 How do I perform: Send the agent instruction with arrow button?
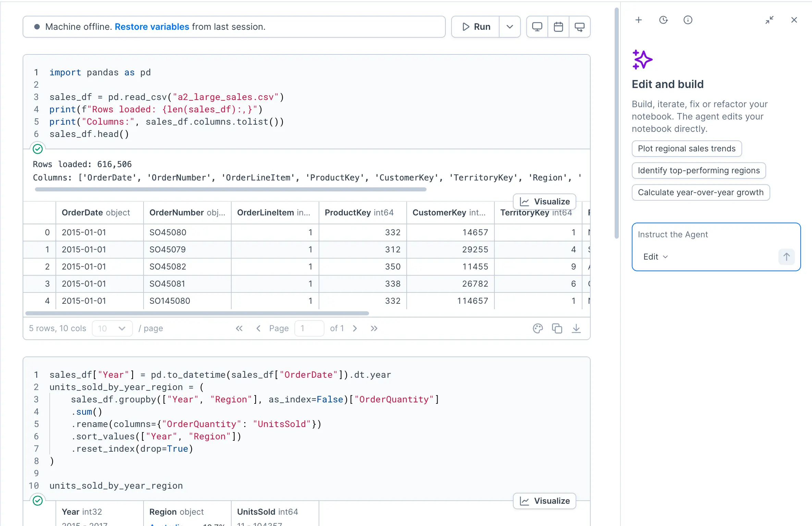click(x=786, y=257)
